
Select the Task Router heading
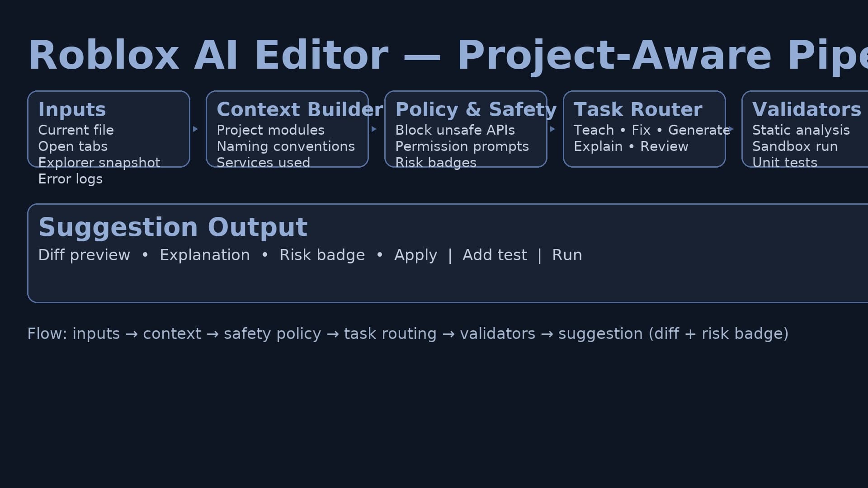pos(638,110)
